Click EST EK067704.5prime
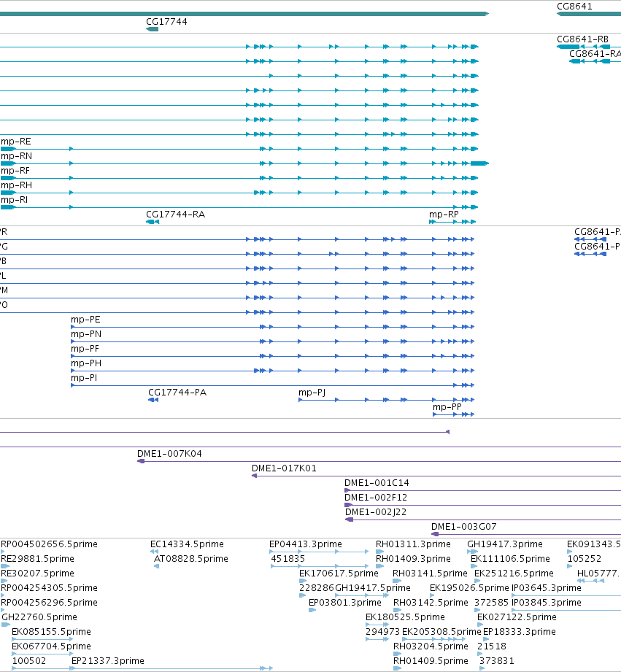The image size is (621, 672). [x=51, y=646]
